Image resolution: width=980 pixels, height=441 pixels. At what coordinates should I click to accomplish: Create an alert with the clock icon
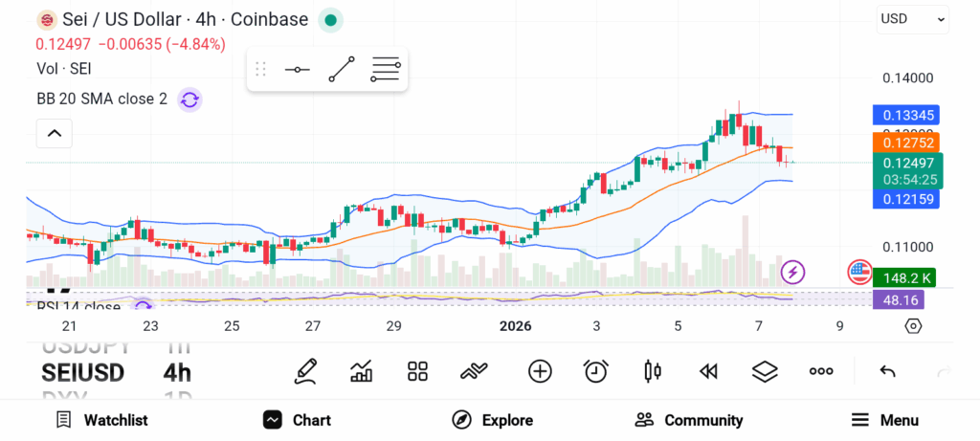click(596, 371)
